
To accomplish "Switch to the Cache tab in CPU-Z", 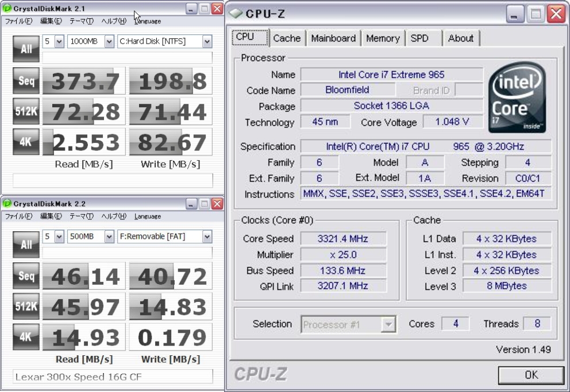I will tap(287, 38).
